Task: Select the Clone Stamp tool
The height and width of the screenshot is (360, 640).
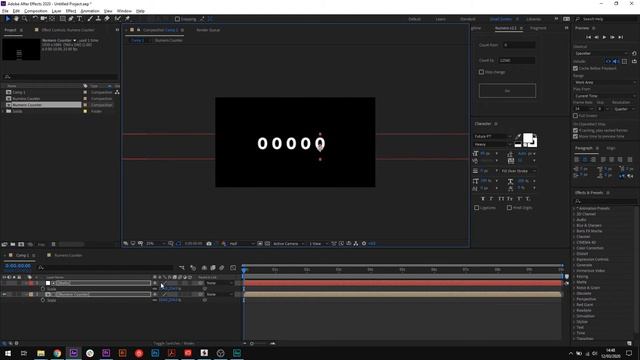Action: click(98, 19)
